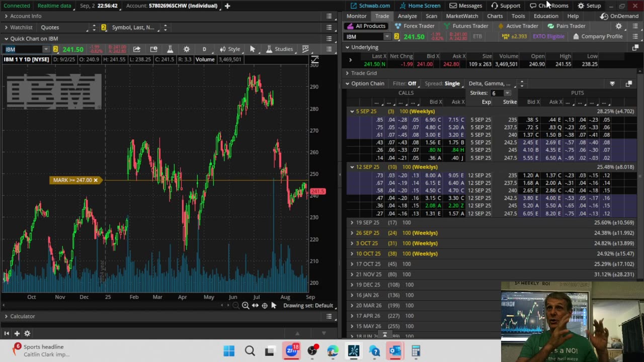Click the pan arrows icon under the chart
This screenshot has width=644, height=362.
[x=255, y=305]
